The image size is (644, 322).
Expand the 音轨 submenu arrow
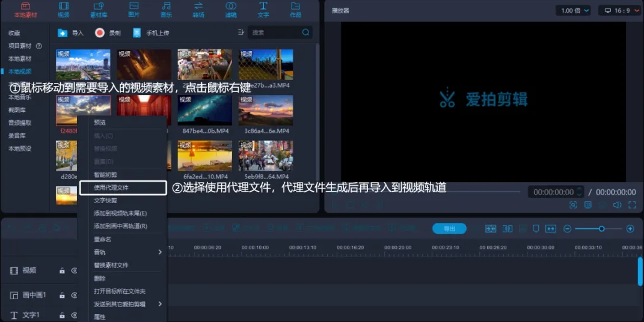click(160, 252)
